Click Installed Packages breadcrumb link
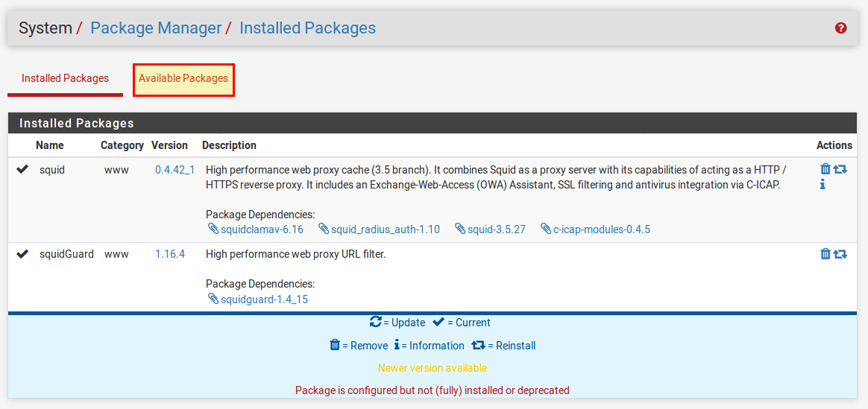The height and width of the screenshot is (409, 868). tap(307, 28)
